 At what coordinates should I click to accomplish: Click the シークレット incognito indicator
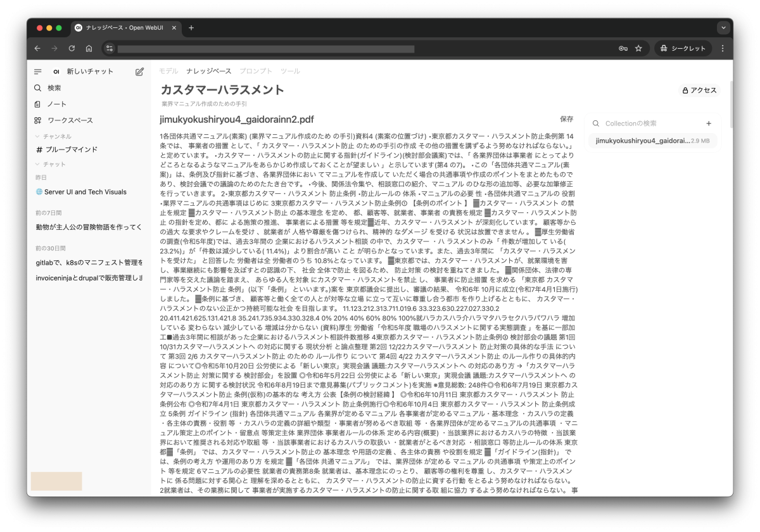coord(683,48)
